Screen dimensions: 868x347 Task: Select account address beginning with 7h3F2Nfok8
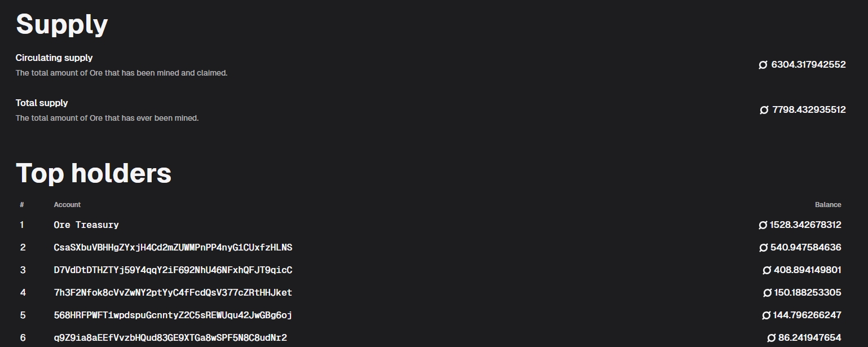pyautogui.click(x=173, y=293)
